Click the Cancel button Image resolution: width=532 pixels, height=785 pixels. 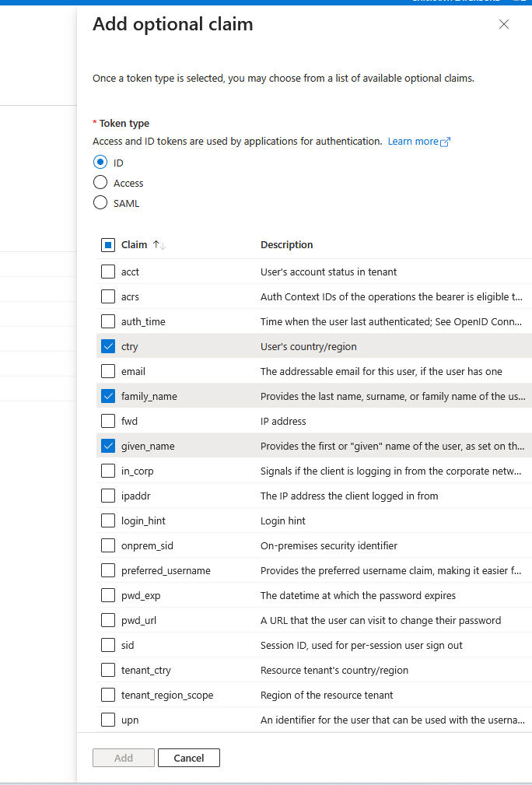click(189, 758)
